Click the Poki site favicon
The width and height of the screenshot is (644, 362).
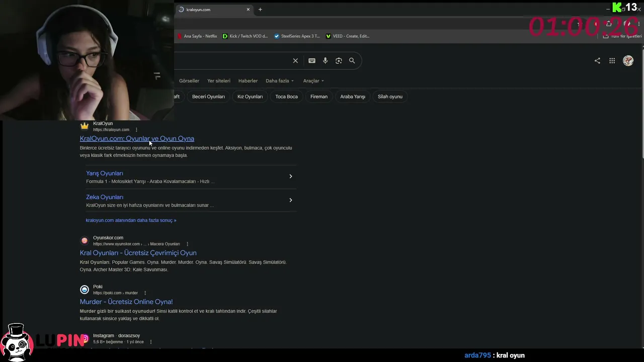pos(85,290)
